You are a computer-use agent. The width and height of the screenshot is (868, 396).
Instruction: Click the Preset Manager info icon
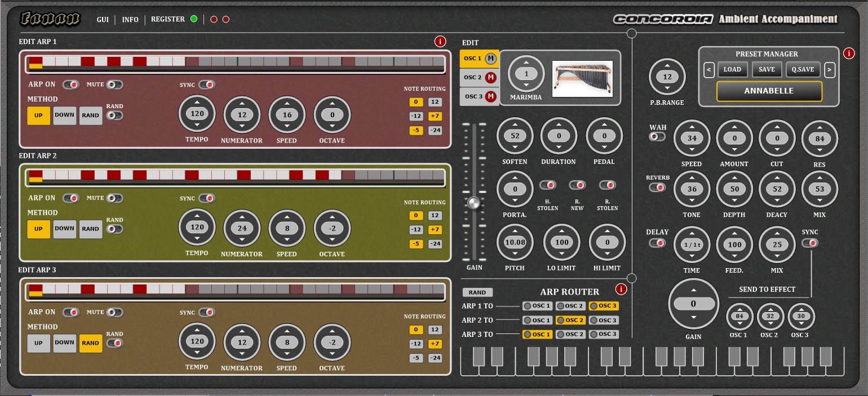(849, 54)
